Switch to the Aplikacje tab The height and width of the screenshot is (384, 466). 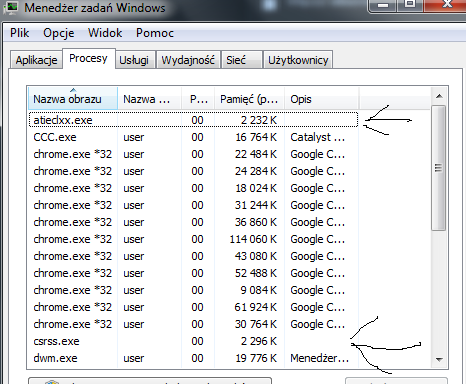[36, 60]
